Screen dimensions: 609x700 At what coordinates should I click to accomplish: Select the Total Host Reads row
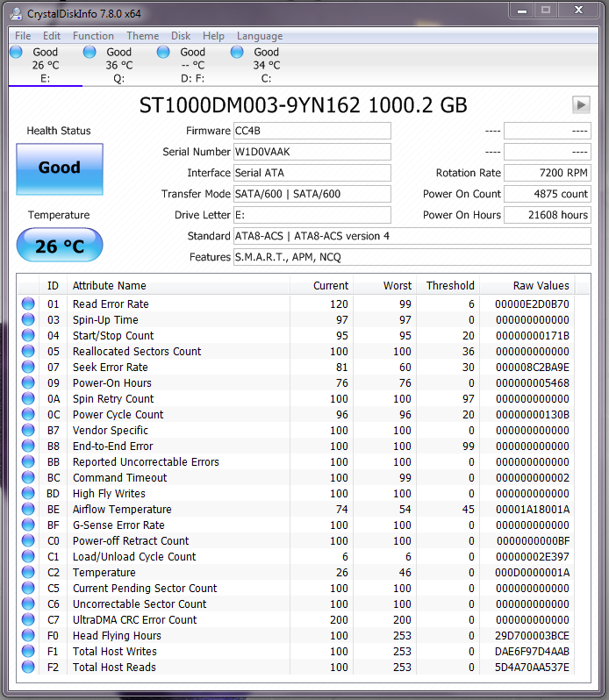297,667
